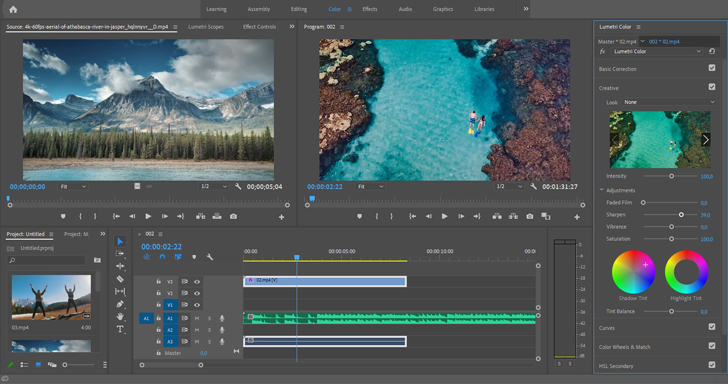Select the Type tool
Viewport: 728px width, 384px height.
pos(120,329)
